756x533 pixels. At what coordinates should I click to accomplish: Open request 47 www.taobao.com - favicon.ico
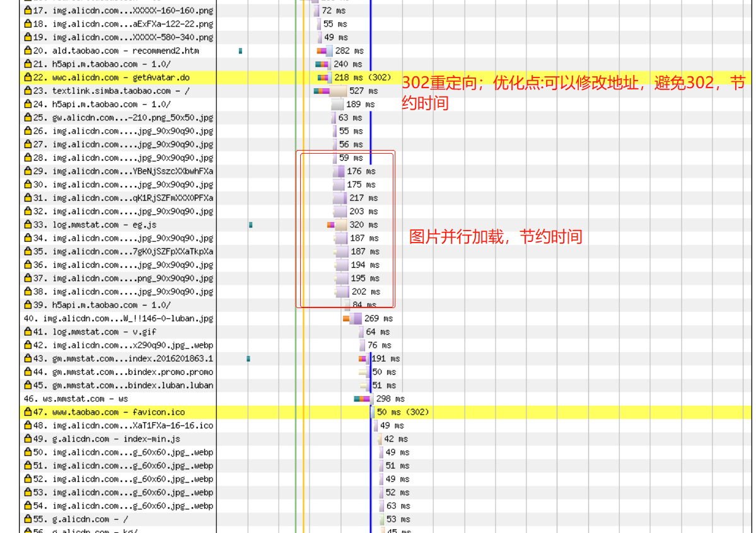coord(109,412)
